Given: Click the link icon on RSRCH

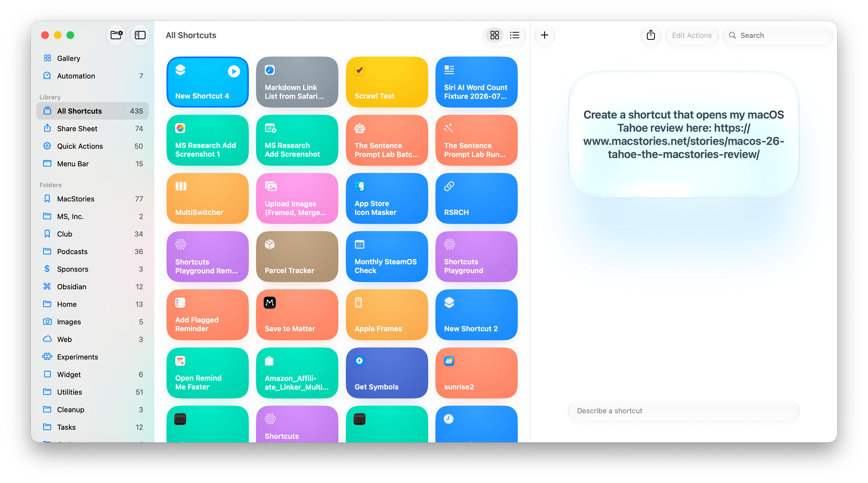Looking at the screenshot, I should (449, 186).
